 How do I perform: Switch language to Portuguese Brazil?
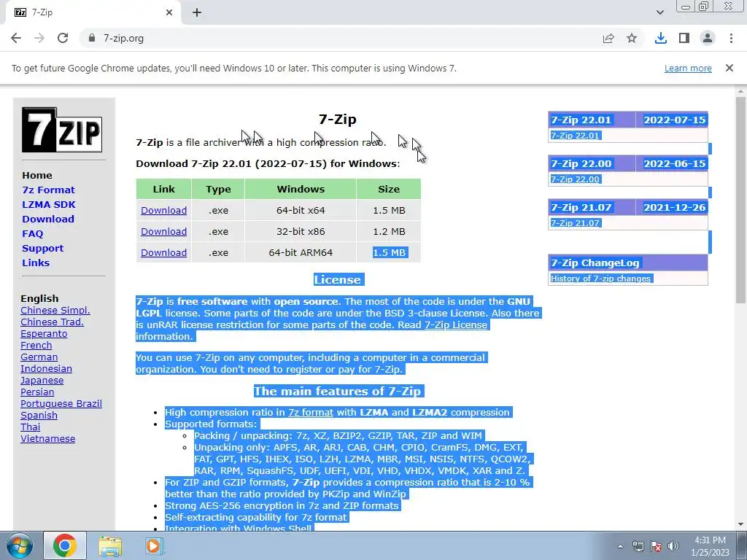(61, 404)
